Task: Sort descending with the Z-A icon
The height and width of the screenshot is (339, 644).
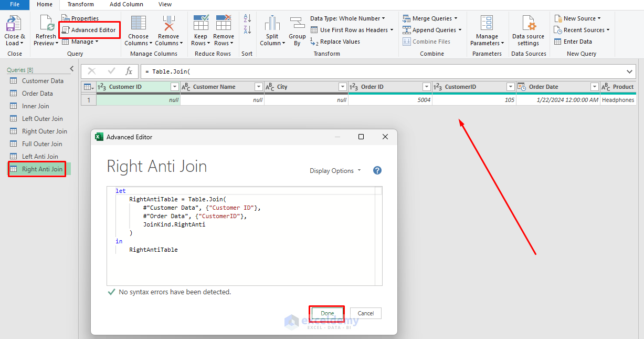Action: click(x=247, y=29)
